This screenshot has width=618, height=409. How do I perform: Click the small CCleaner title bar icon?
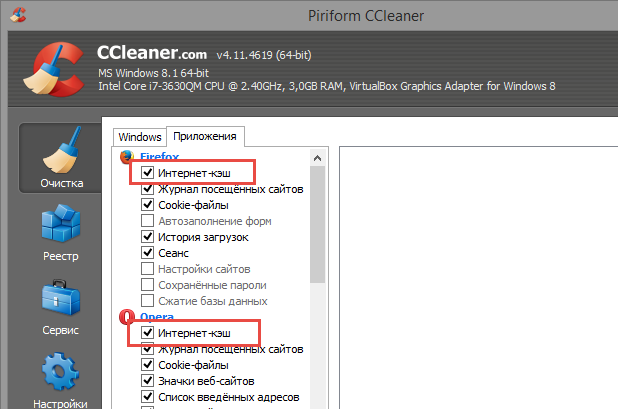pos(18,15)
